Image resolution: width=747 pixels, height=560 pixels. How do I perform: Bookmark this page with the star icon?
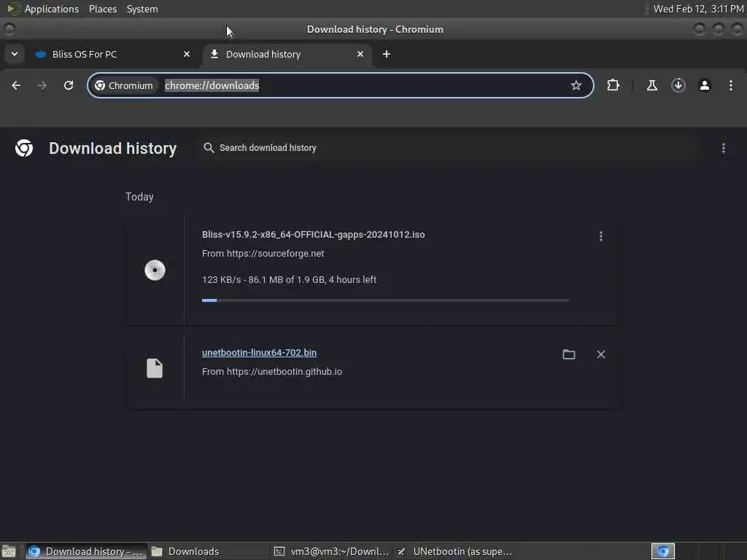click(x=576, y=85)
